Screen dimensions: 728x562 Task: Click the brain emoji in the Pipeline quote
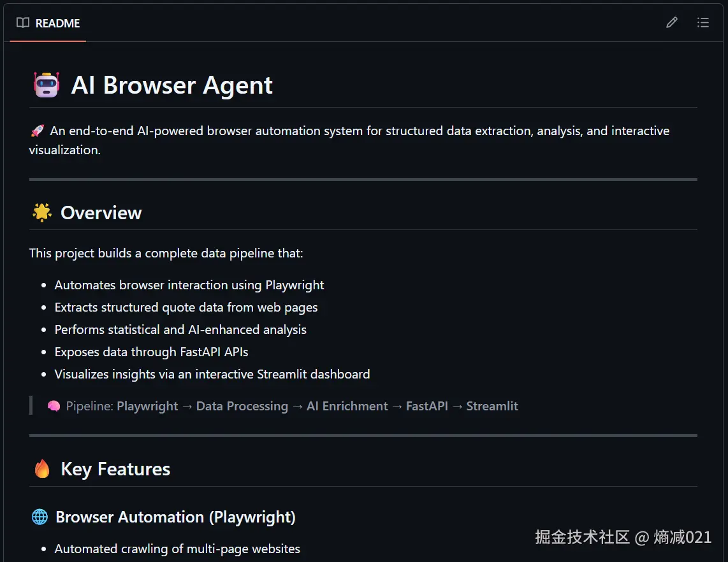[54, 406]
